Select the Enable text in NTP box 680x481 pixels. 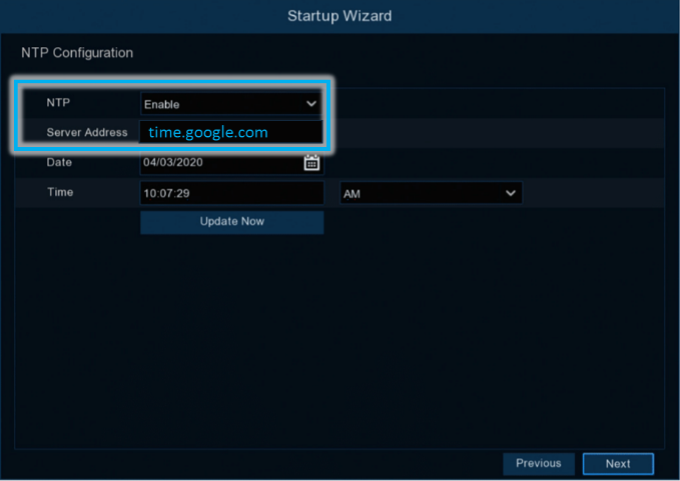tap(162, 104)
